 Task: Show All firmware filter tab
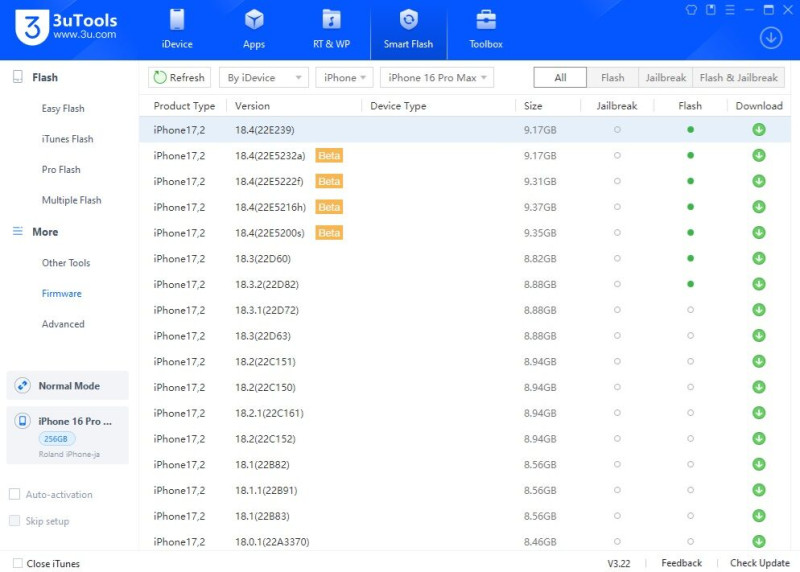tap(560, 78)
